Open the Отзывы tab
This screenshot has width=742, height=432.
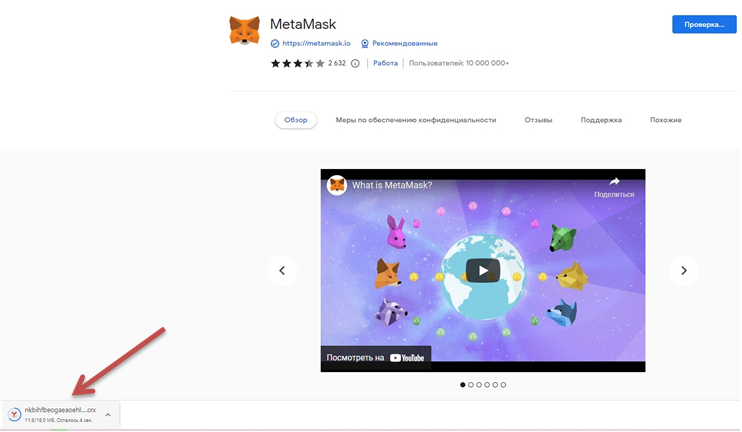tap(538, 120)
